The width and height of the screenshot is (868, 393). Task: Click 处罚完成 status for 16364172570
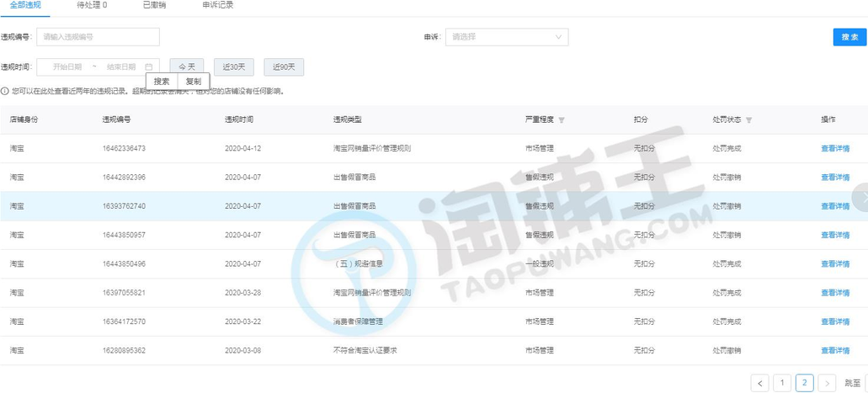pos(727,321)
